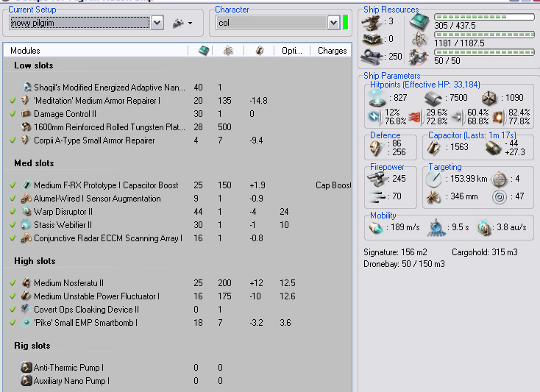Select the High slots group header
The width and height of the screenshot is (540, 392).
point(35,261)
